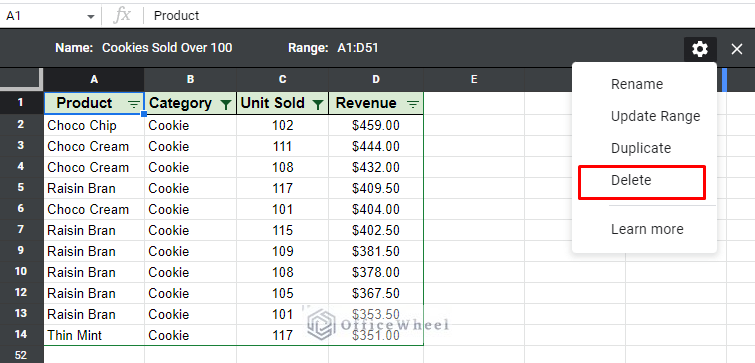Select row 12 header

(x=21, y=293)
